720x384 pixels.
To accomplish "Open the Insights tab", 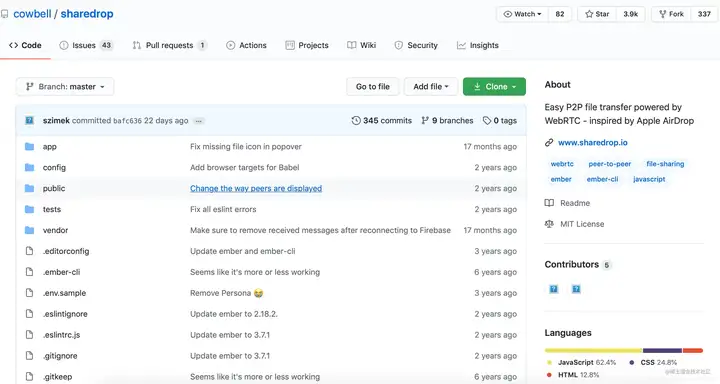I will [478, 45].
